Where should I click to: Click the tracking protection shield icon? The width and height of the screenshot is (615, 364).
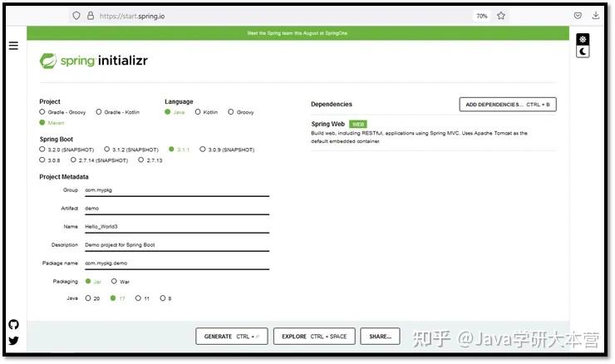76,16
